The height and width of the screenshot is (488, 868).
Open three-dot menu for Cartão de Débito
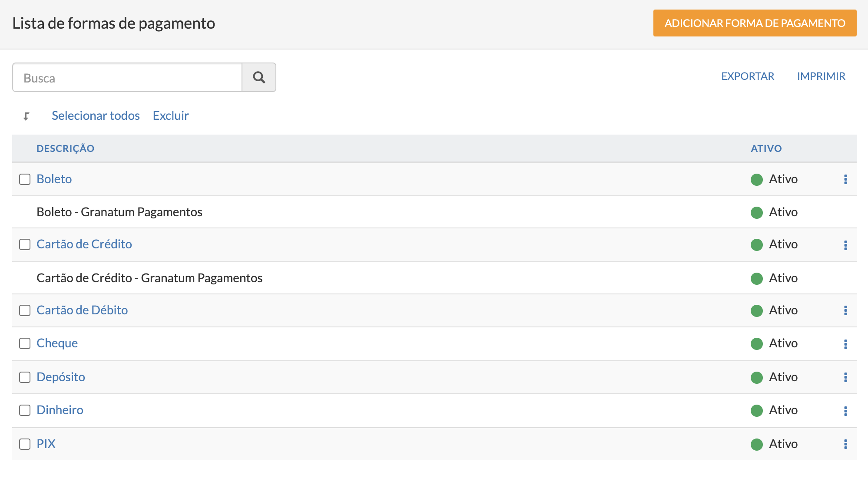tap(845, 310)
